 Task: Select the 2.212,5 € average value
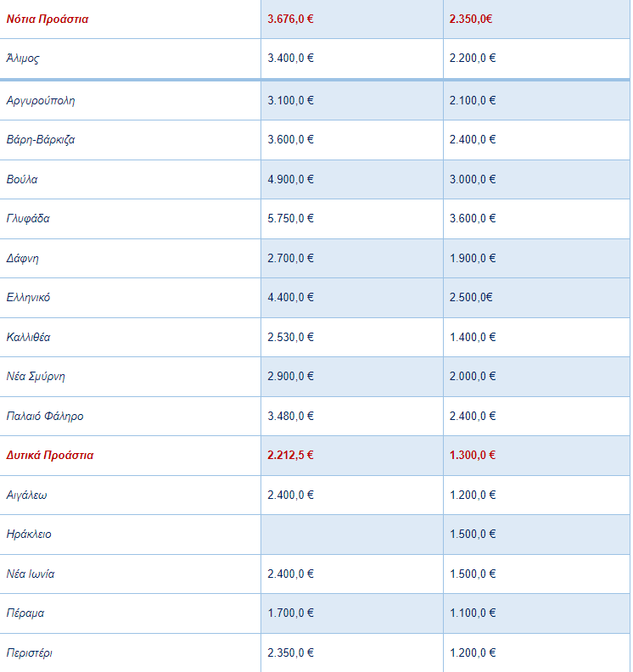tap(290, 455)
